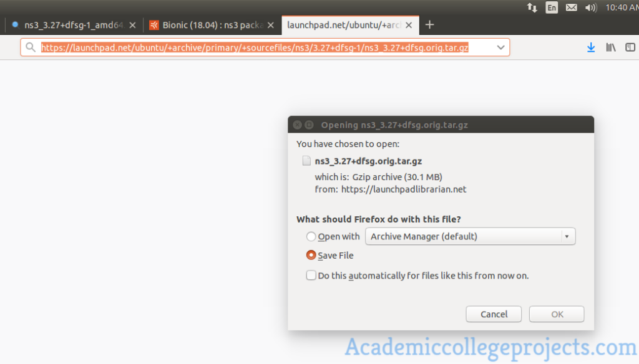Open the sound volume indicator
639x364 pixels.
591,7
